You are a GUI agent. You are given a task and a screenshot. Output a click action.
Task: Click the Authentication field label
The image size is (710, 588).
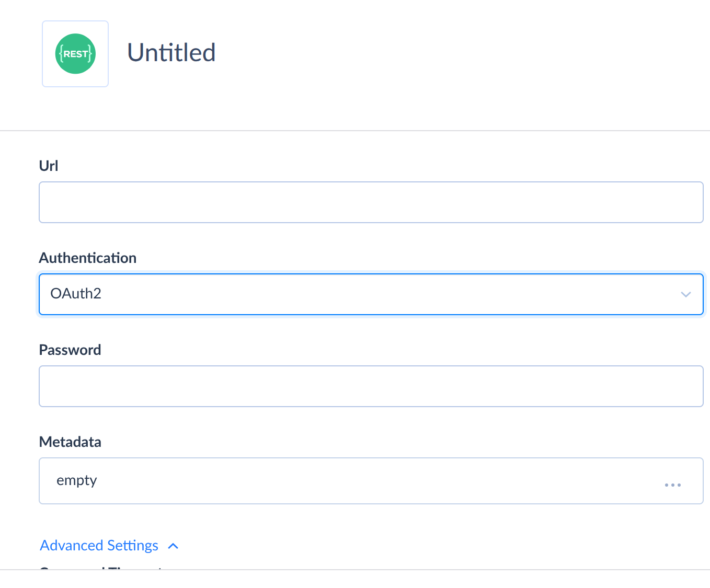click(x=88, y=258)
